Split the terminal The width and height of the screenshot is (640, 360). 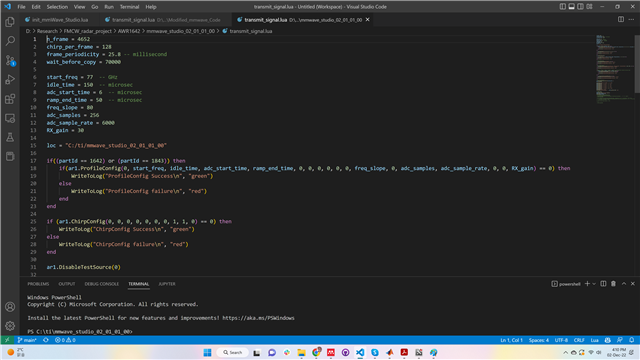(603, 284)
